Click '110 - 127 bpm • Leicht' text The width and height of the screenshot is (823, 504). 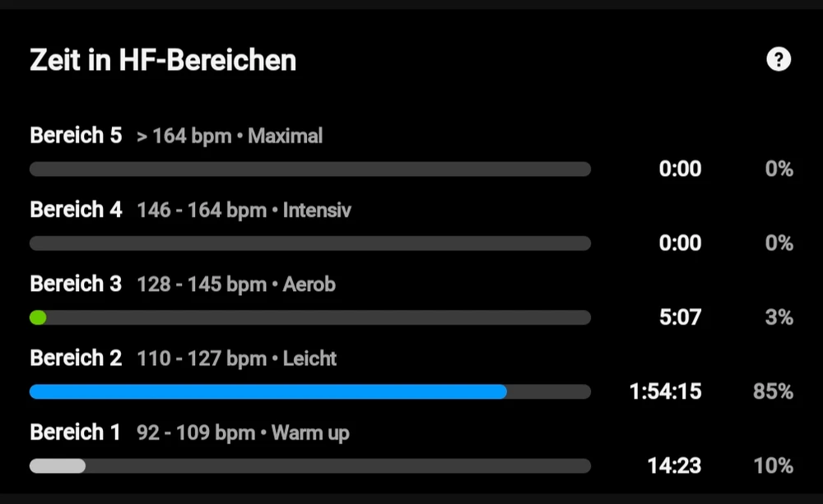click(237, 358)
